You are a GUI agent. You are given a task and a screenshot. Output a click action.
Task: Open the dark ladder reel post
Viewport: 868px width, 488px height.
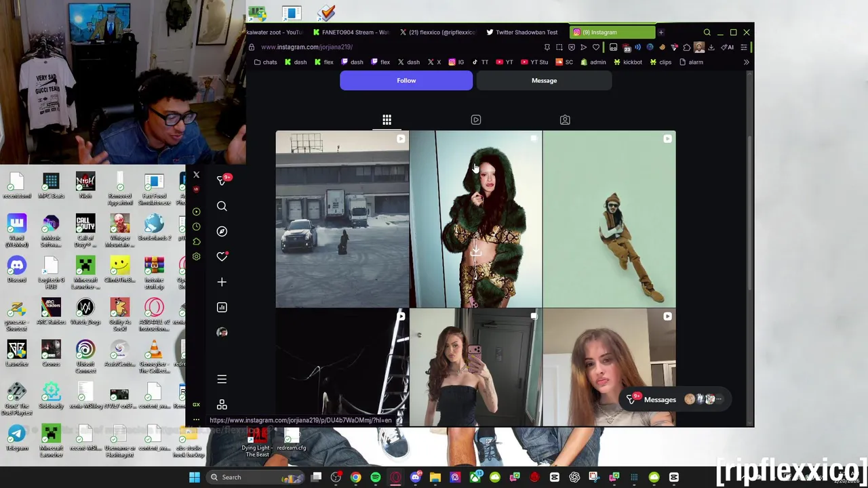point(342,367)
